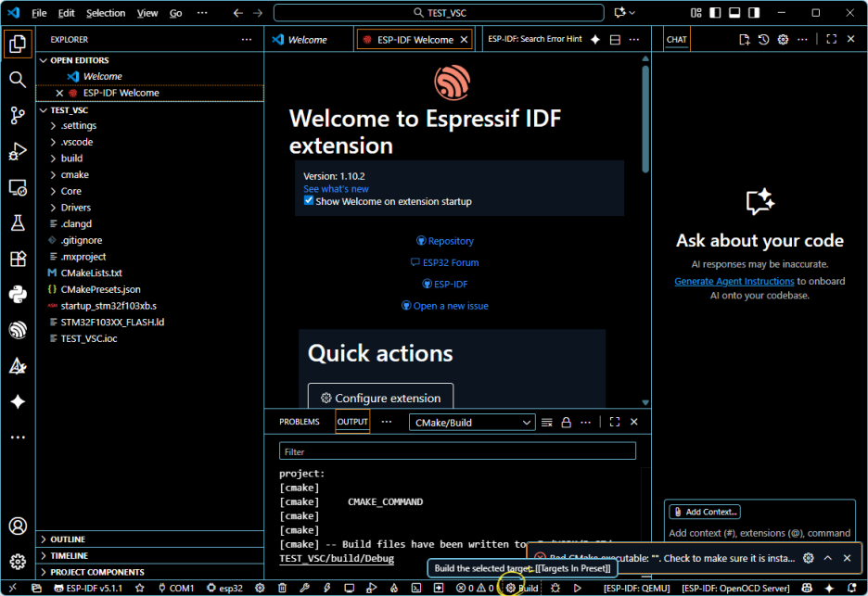The width and height of the screenshot is (868, 596).
Task: Click ESP-IDF build wrench icon in status bar
Action: point(304,588)
